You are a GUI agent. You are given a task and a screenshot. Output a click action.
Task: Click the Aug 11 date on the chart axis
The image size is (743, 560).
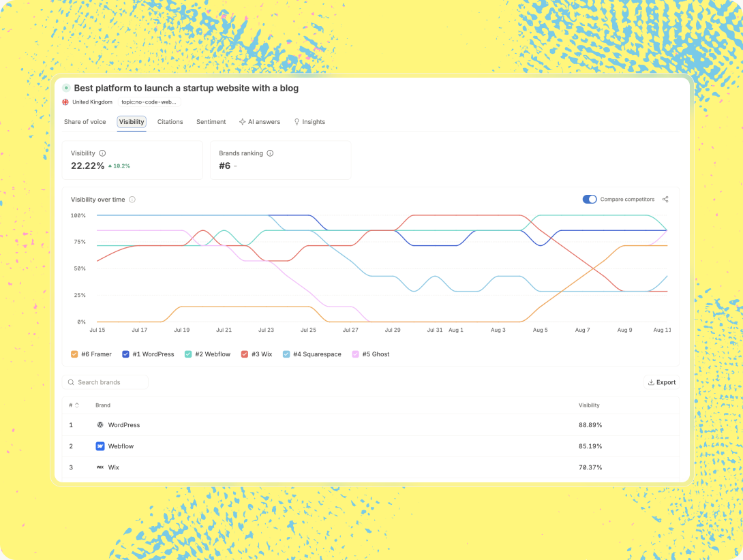coord(662,330)
